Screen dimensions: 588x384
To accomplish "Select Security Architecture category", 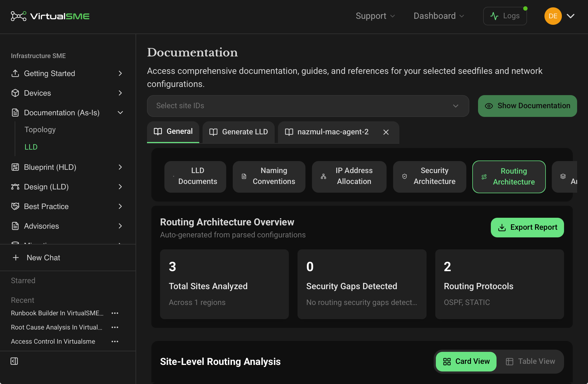I will tap(430, 177).
